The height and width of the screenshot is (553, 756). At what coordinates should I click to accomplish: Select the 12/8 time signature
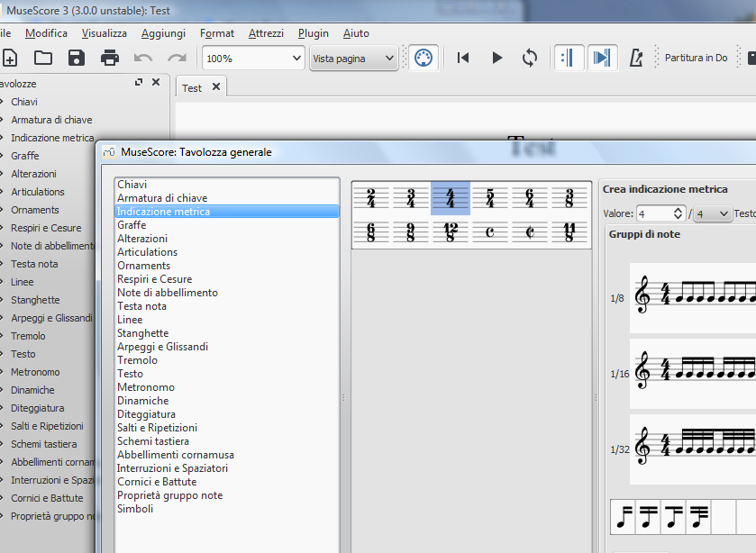coord(450,231)
